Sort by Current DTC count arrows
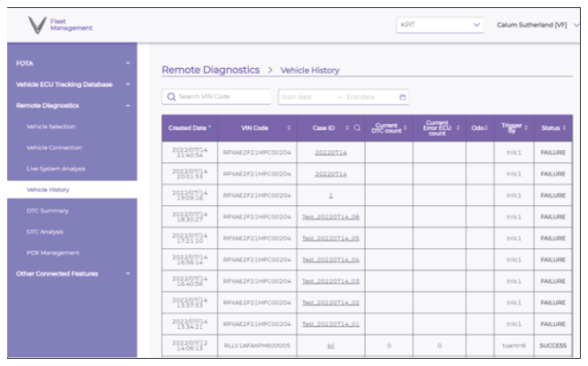The image size is (588, 366). 405,126
